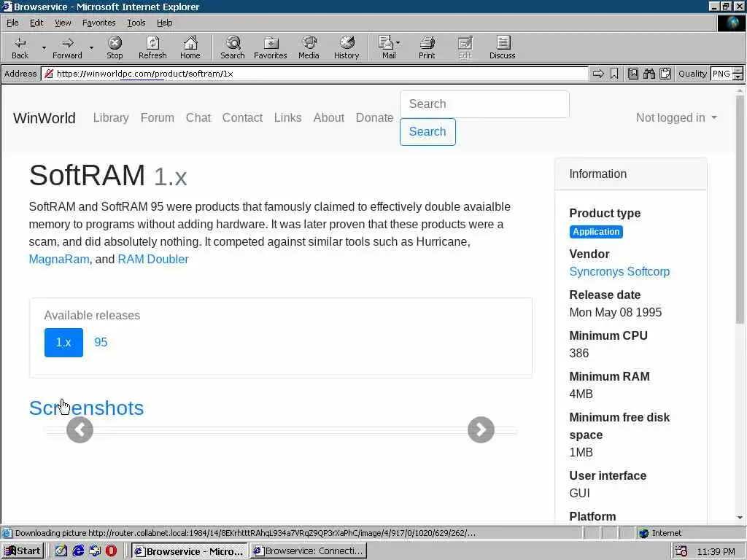Click the clipboard icon near Quality
Viewport: 747px width, 560px height.
665,74
